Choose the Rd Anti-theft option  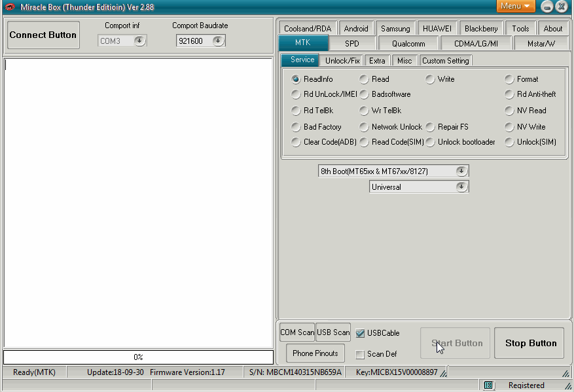pyautogui.click(x=509, y=94)
